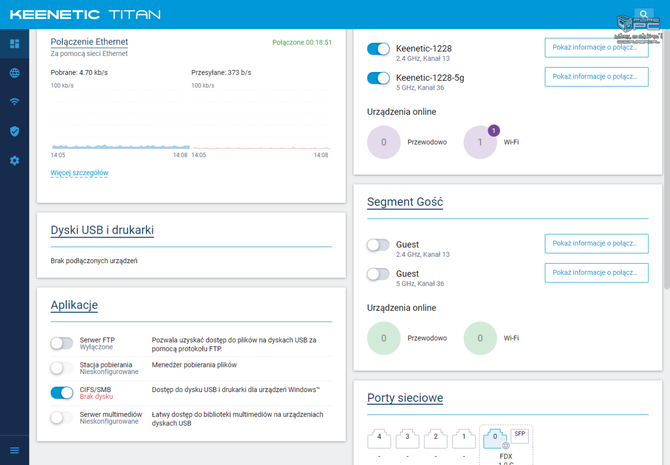Open the dashboard icon in sidebar
The height and width of the screenshot is (465, 670).
(15, 44)
